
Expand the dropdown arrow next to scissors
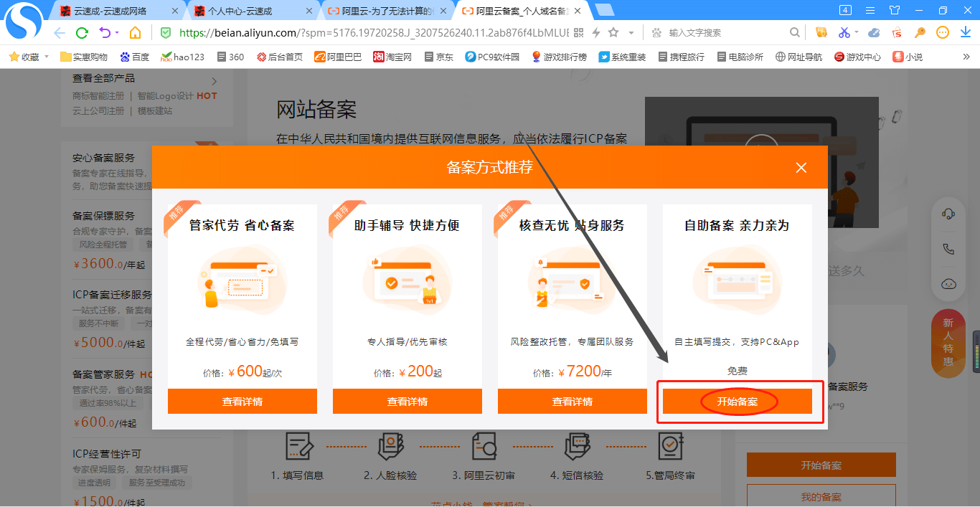coord(857,33)
